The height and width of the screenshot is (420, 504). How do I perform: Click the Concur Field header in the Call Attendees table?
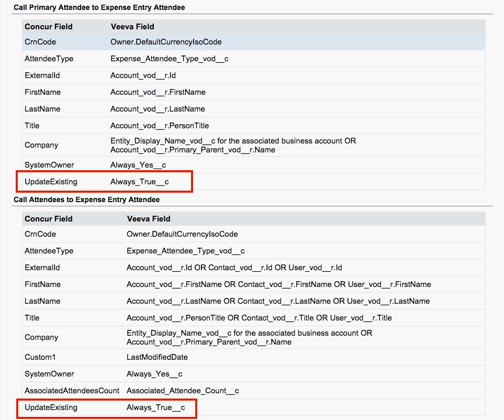pyautogui.click(x=49, y=219)
